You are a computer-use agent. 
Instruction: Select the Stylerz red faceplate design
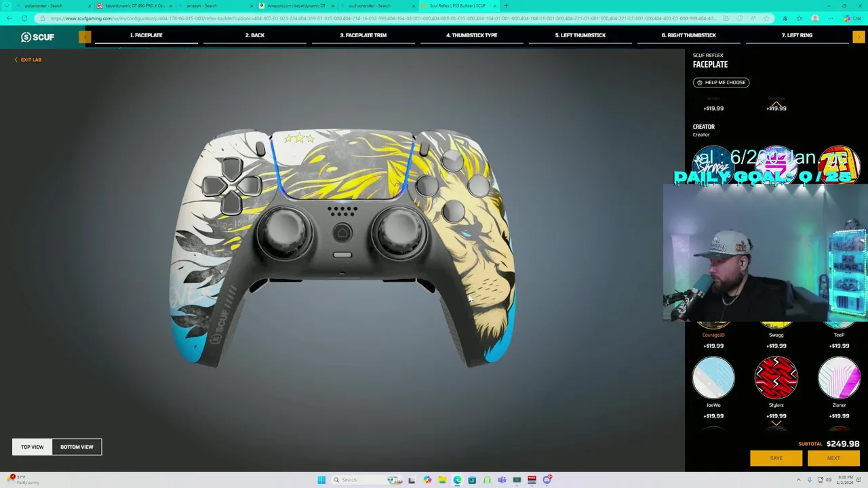point(776,378)
